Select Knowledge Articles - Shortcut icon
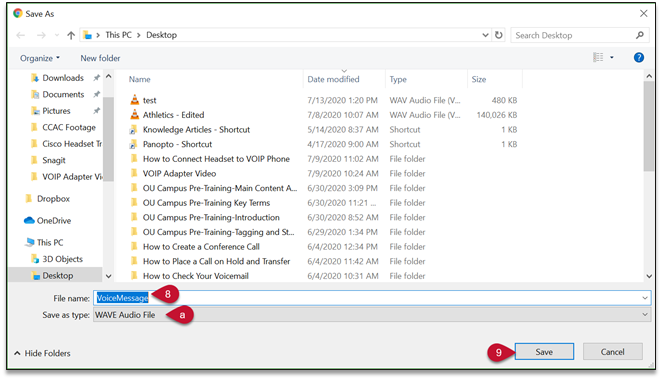This screenshot has height=380, width=662. pyautogui.click(x=133, y=130)
